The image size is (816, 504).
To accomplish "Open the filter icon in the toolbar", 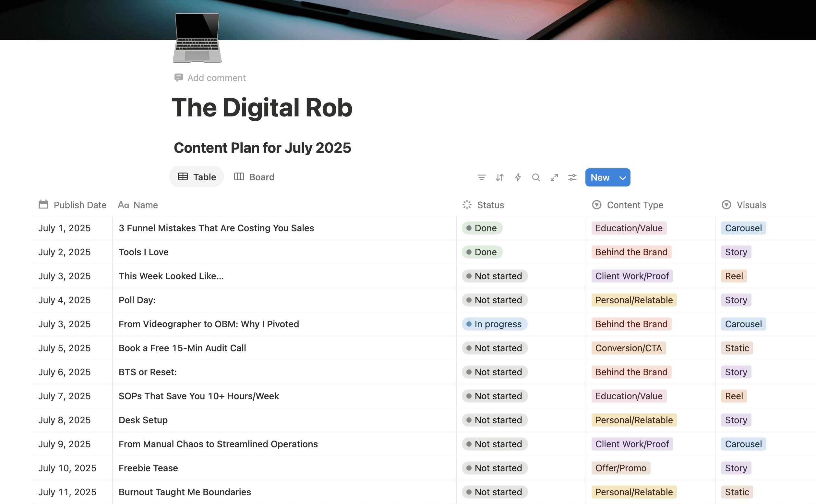I will (481, 177).
